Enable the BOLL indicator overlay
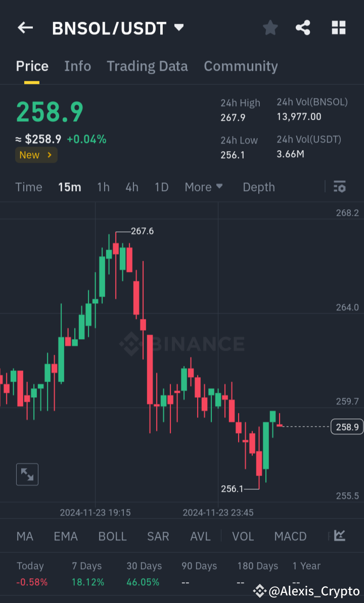 click(112, 536)
